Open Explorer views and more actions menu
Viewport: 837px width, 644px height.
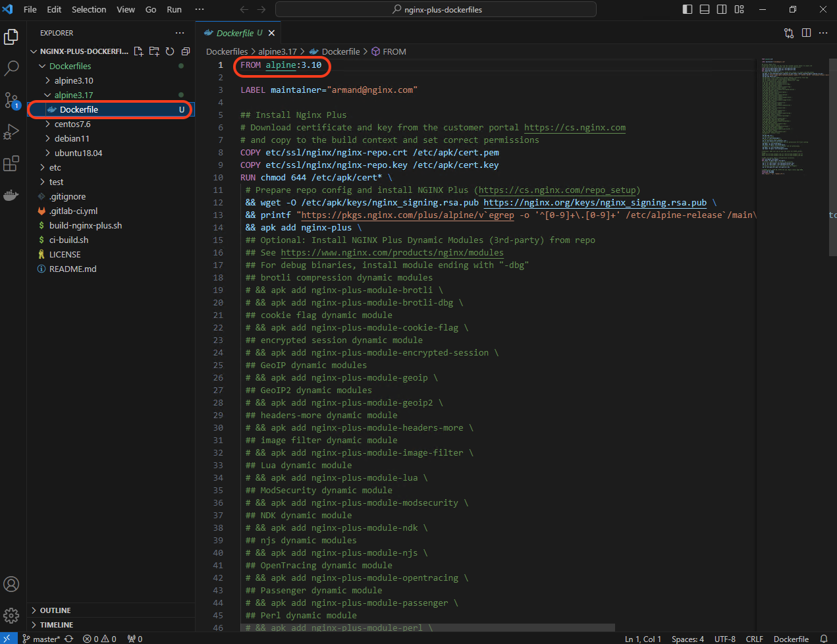pyautogui.click(x=180, y=33)
